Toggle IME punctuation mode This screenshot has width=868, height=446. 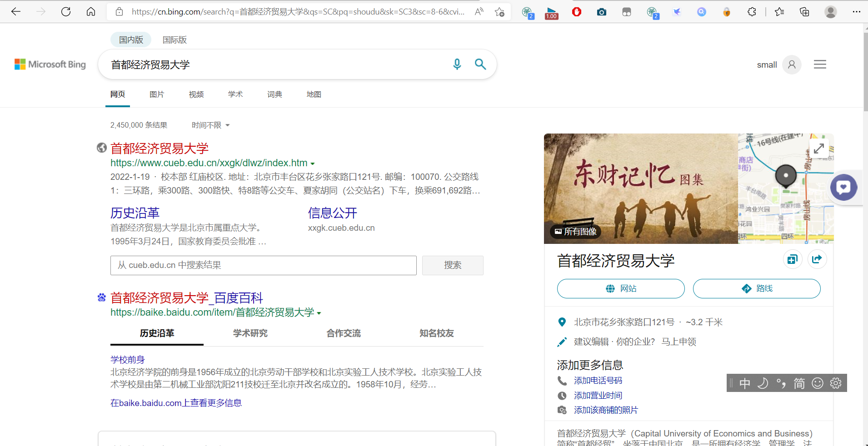point(781,383)
